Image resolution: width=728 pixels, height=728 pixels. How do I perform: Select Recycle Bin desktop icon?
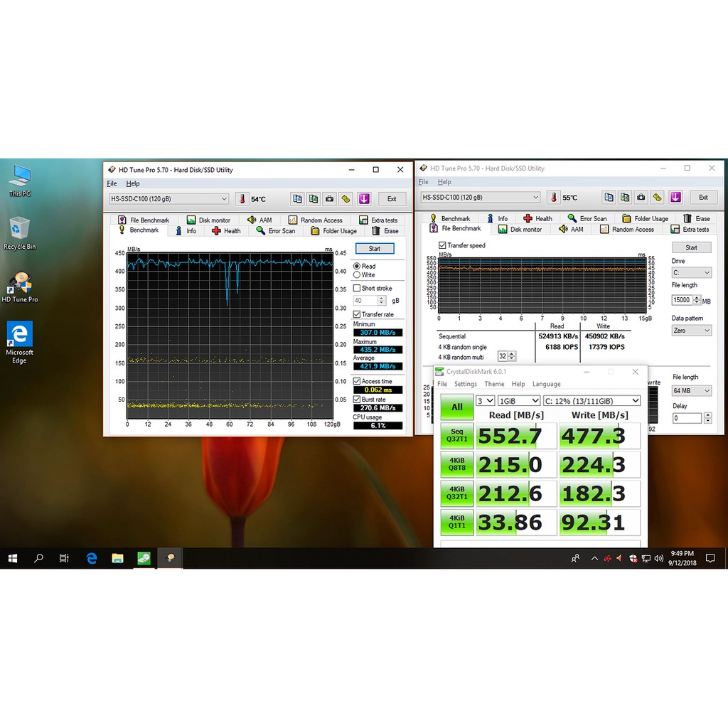click(19, 233)
